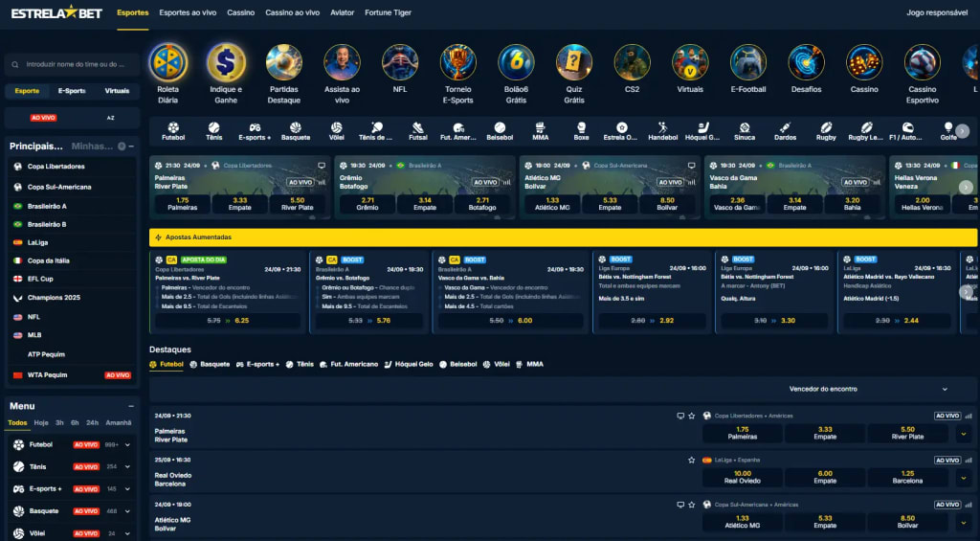Select Vôlei in sports icon bar
980x541 pixels.
point(337,131)
